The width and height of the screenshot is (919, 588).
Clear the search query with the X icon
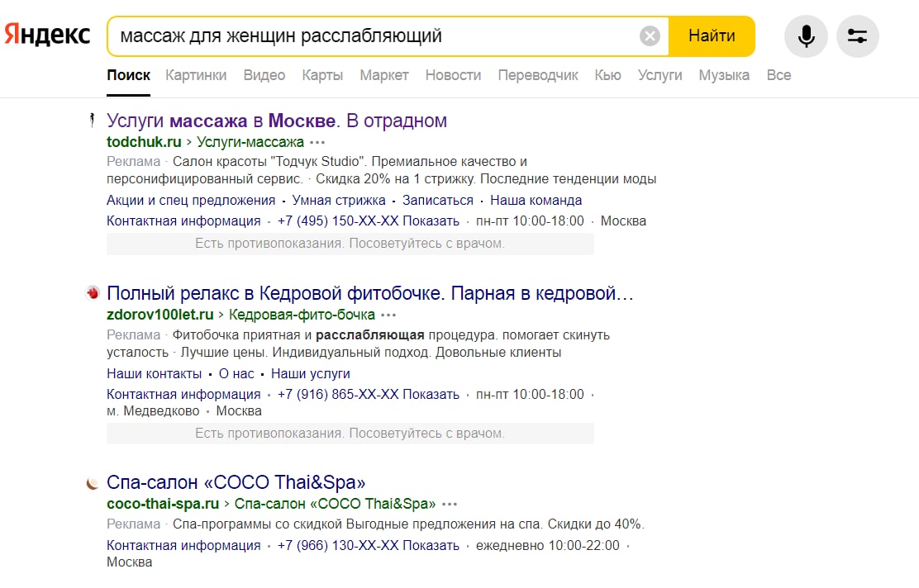pos(650,36)
